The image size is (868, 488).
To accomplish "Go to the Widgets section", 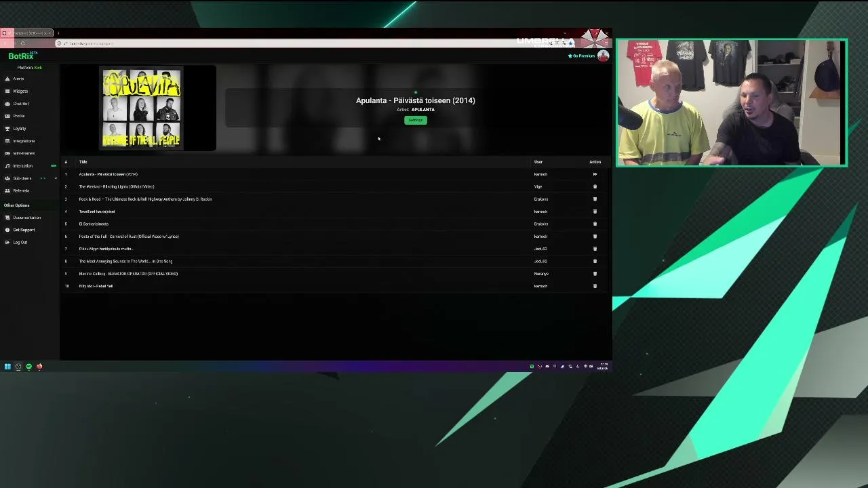I will pos(20,91).
